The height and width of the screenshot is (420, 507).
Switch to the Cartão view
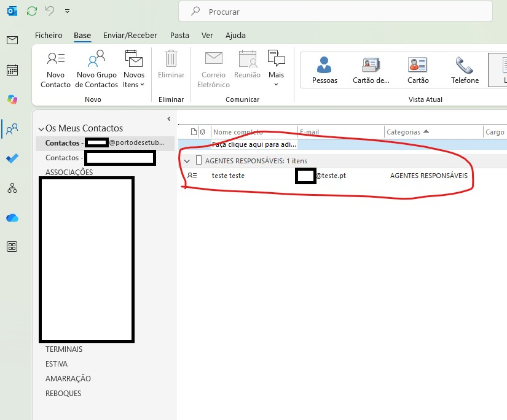[x=418, y=70]
